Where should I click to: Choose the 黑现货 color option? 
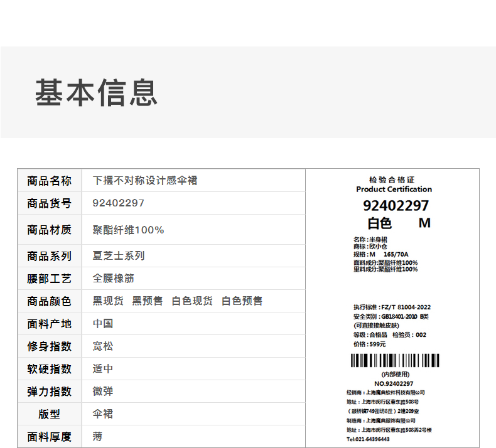[108, 301]
